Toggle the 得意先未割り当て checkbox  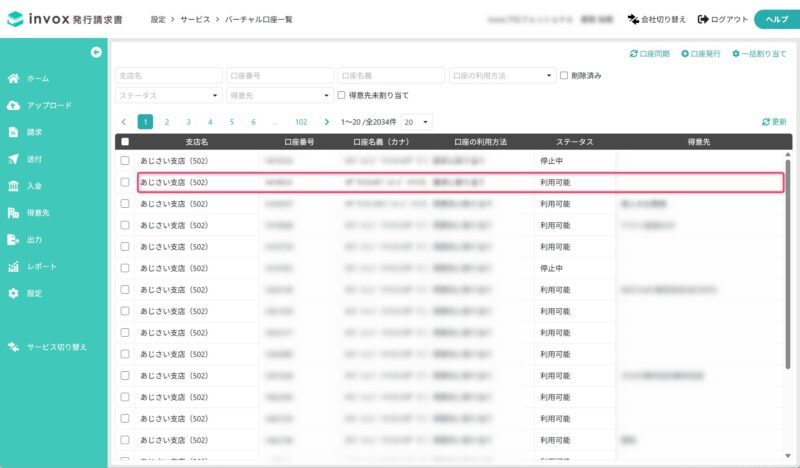click(341, 95)
